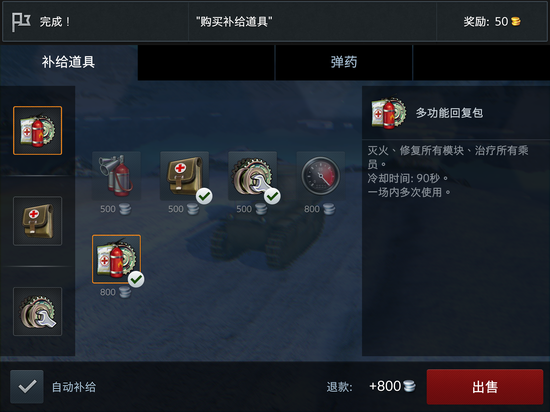Click the refund +800 silver amount
The width and height of the screenshot is (550, 412).
coord(392,386)
